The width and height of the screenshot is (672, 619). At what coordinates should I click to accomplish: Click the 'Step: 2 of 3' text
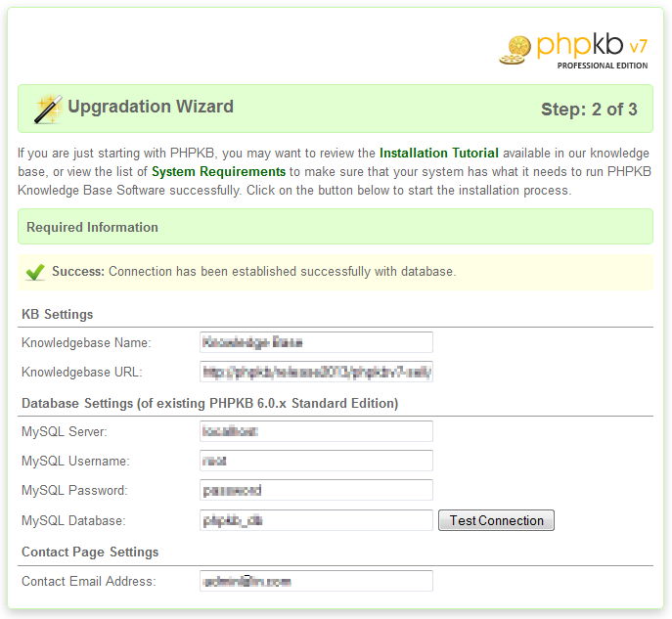[x=589, y=110]
